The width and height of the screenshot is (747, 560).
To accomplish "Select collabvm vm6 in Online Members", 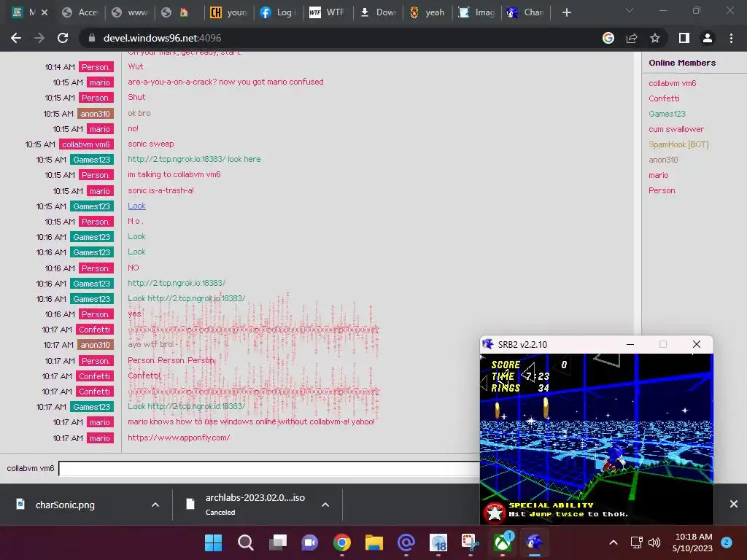I will (x=672, y=83).
